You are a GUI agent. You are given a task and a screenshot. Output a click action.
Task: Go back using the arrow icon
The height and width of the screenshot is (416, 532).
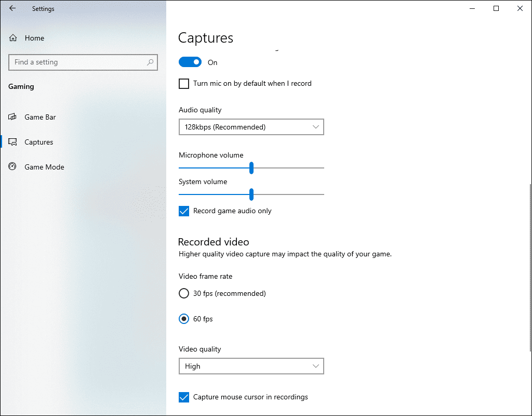coord(12,8)
